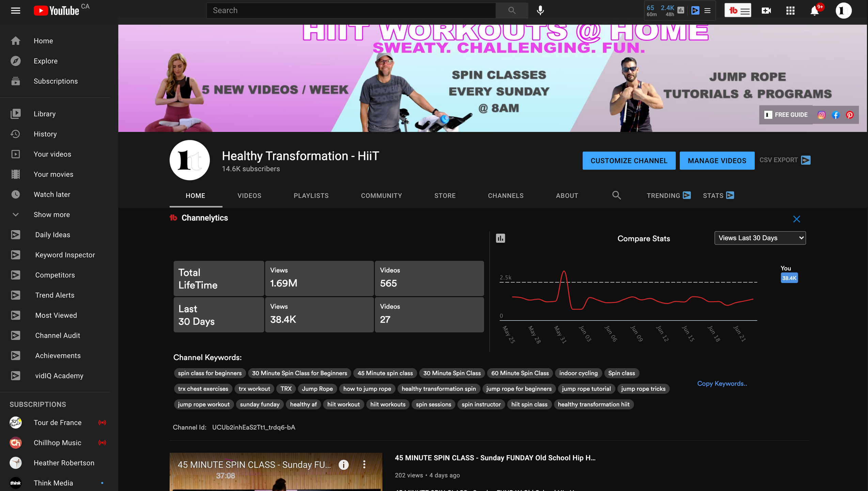Viewport: 868px width, 491px height.
Task: Click the channel profile picture
Action: (x=190, y=160)
